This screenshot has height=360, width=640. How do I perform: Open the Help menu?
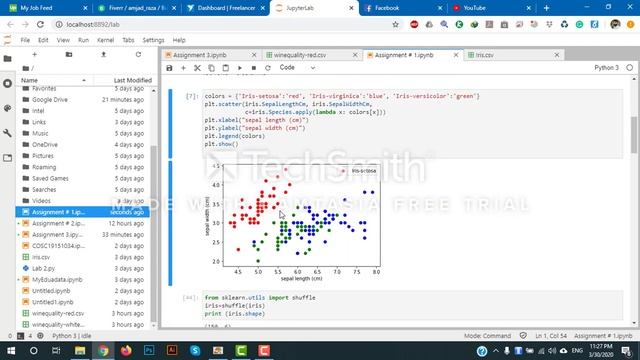179,40
